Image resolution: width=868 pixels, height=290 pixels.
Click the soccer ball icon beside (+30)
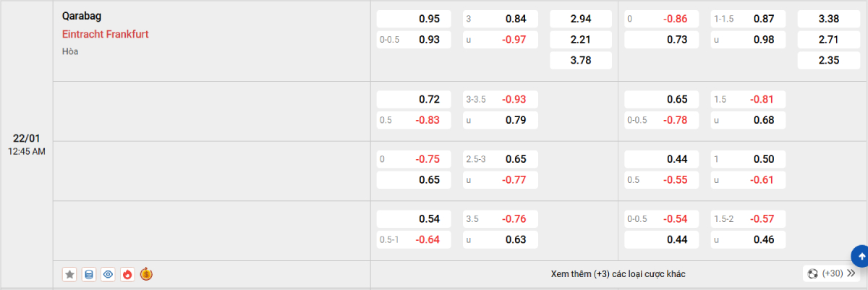pyautogui.click(x=813, y=273)
